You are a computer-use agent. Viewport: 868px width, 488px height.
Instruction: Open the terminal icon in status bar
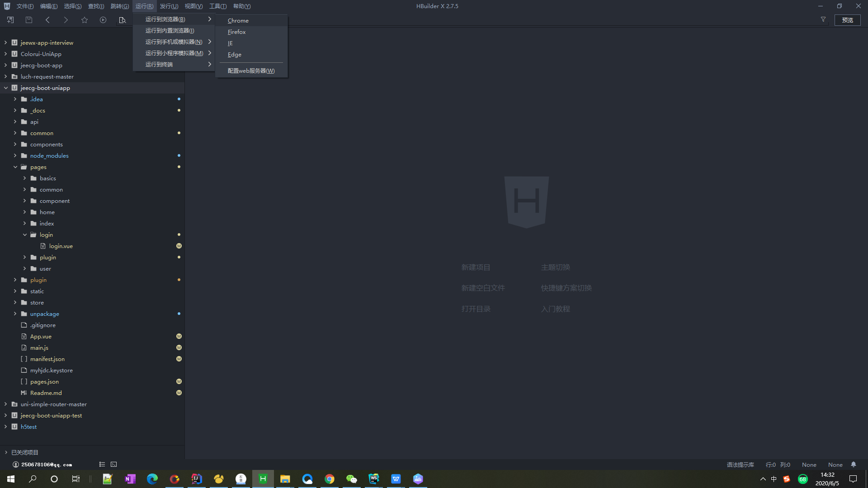(114, 465)
